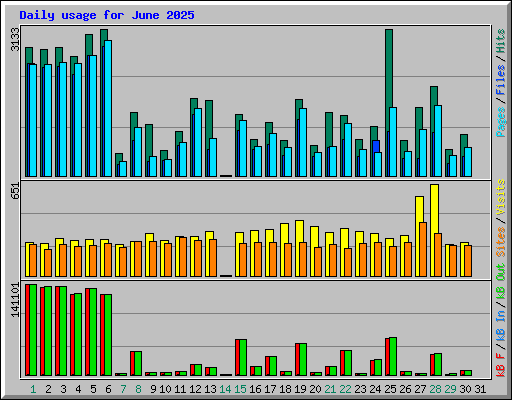Click day 31 on the date axis

pos(480,389)
